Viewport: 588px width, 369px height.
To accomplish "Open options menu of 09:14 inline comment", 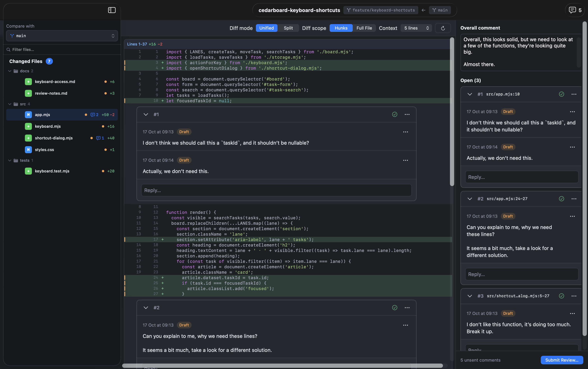I will [405, 160].
